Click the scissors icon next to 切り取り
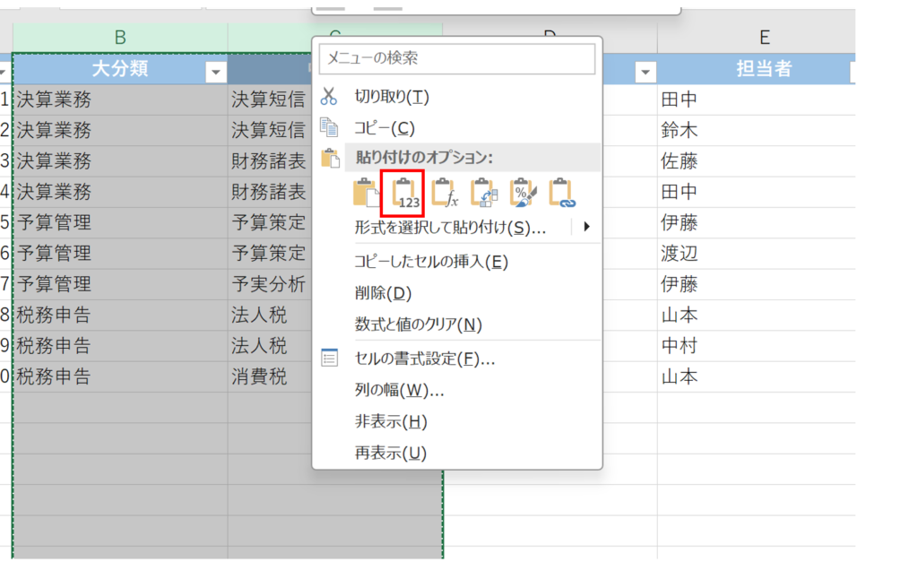Screen dimensions: 918x588 point(329,97)
